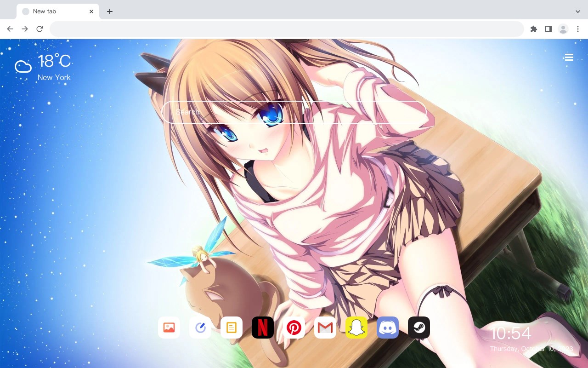This screenshot has width=588, height=368.
Task: Focus the Chrome address bar
Action: pyautogui.click(x=287, y=29)
